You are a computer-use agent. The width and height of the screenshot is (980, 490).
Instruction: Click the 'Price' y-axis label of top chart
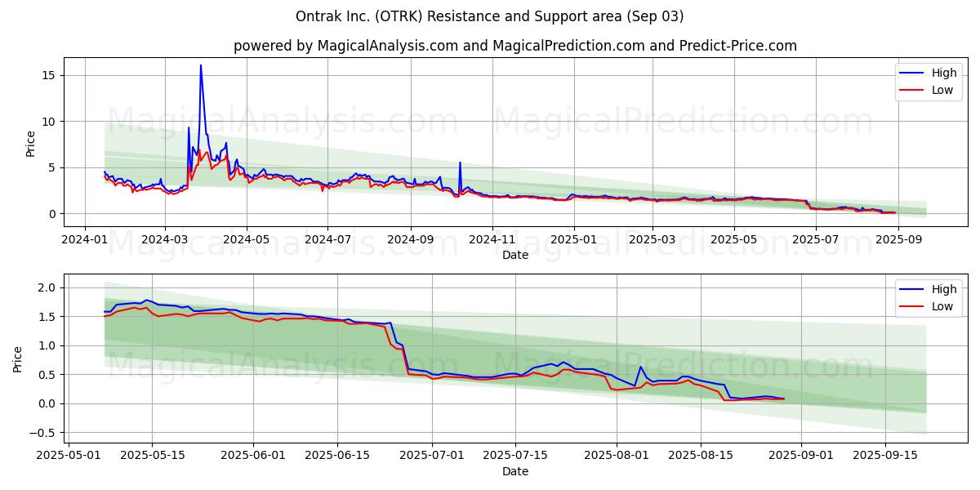[31, 143]
